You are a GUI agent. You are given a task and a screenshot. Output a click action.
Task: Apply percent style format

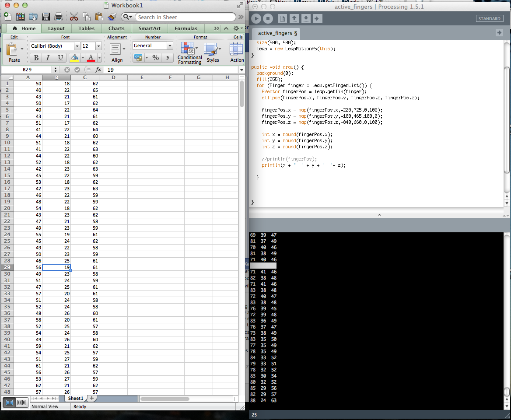pos(156,58)
